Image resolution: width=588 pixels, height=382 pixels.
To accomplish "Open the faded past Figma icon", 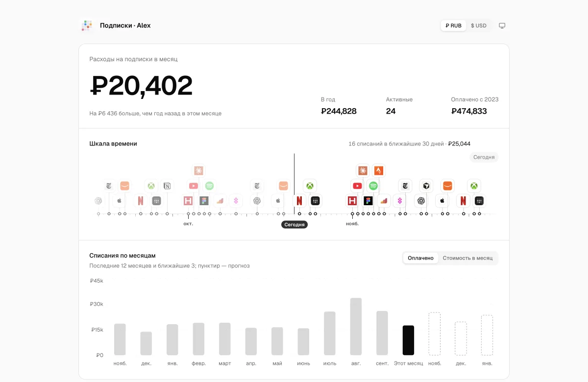I will click(x=204, y=201).
